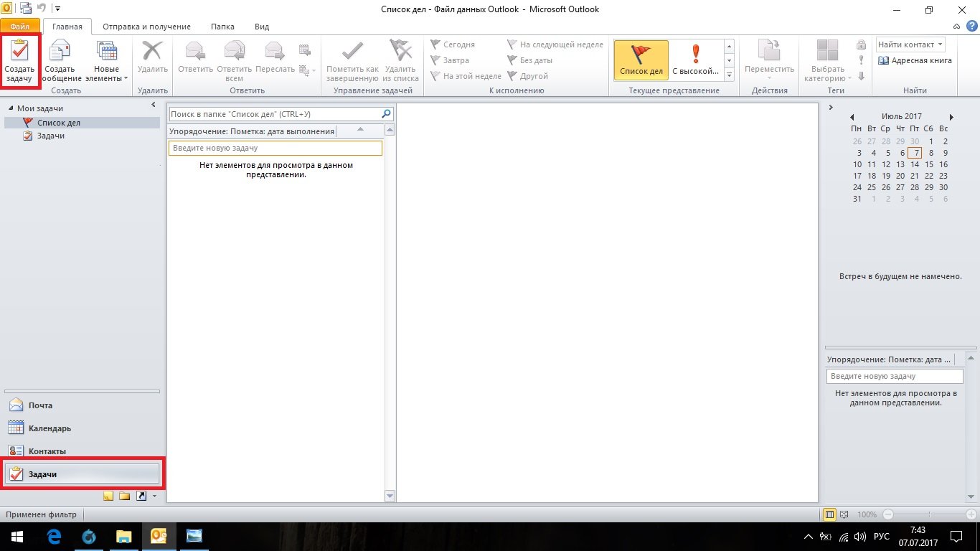Select Без даты flag
980x551 pixels.
[x=530, y=60]
